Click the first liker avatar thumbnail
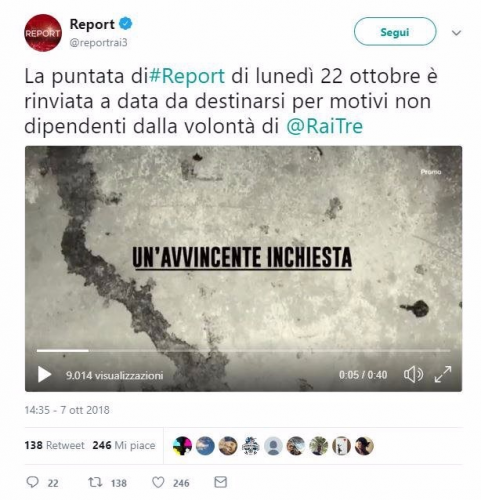The width and height of the screenshot is (481, 500). click(x=182, y=446)
